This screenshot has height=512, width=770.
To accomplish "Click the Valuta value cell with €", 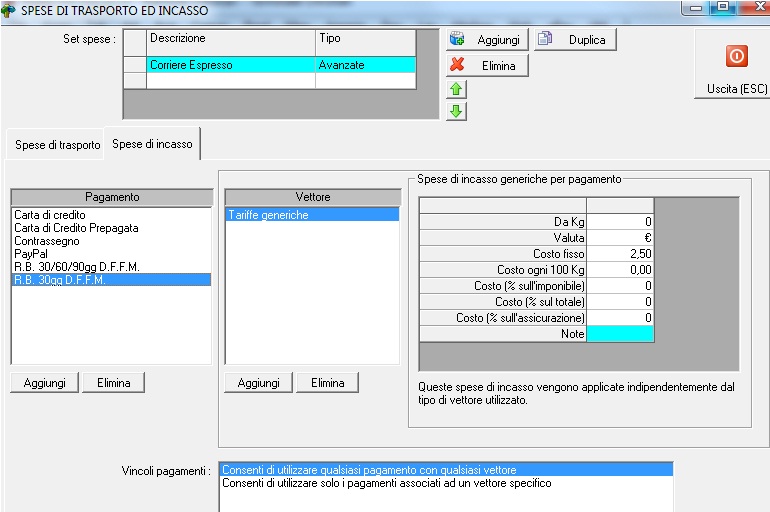I will point(620,238).
